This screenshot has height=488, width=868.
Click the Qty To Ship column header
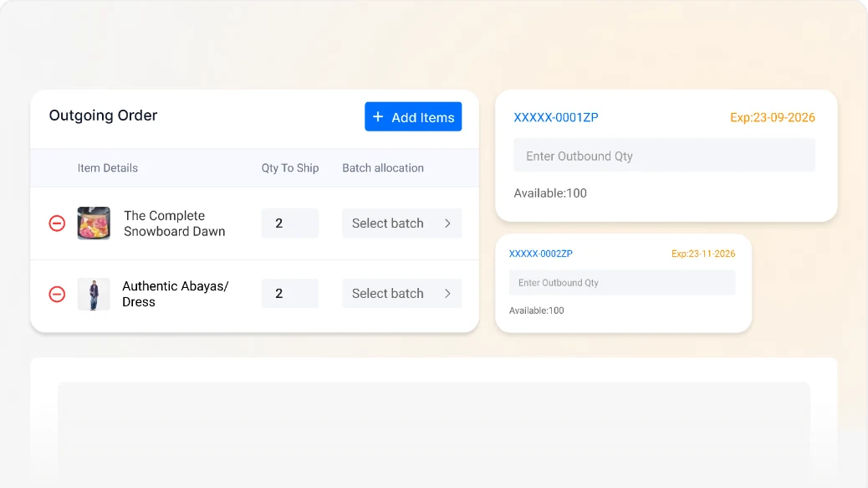pos(290,168)
